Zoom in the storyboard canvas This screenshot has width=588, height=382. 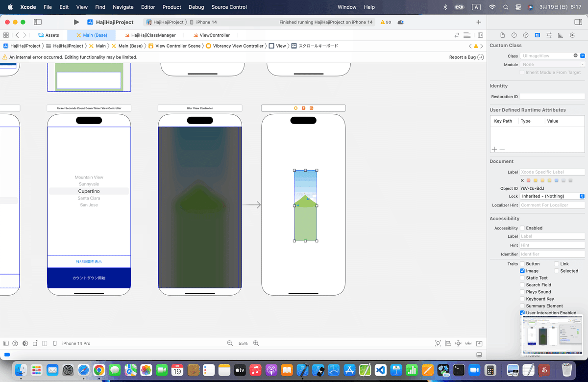click(256, 343)
